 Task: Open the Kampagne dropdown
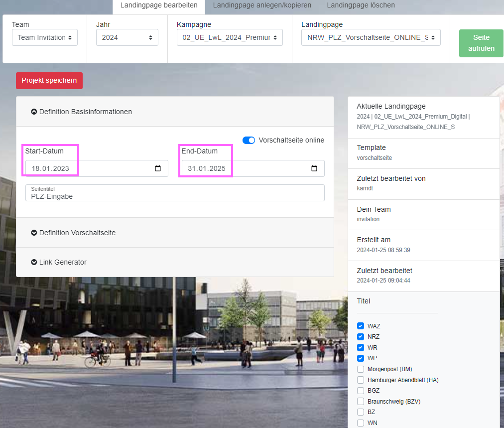click(230, 37)
